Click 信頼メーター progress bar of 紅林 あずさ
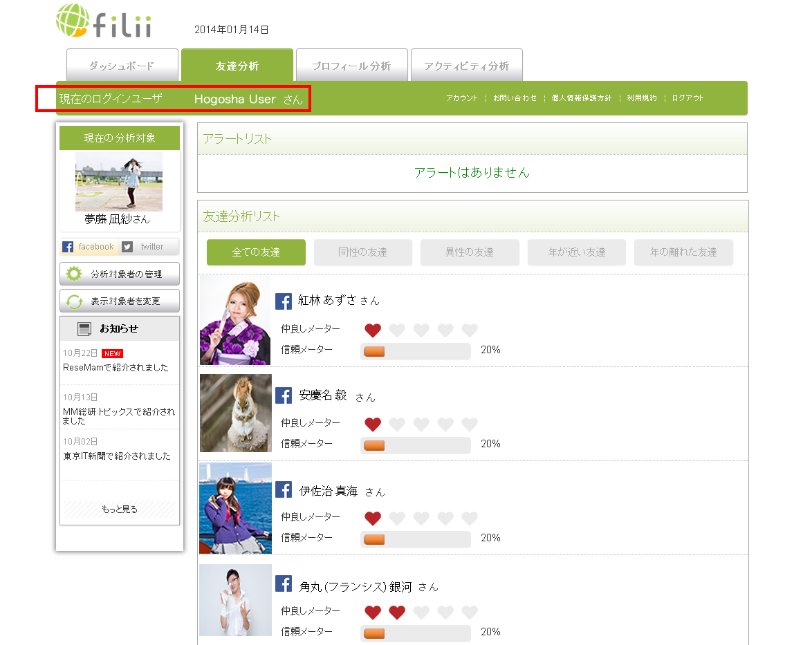The image size is (812, 645). point(415,351)
